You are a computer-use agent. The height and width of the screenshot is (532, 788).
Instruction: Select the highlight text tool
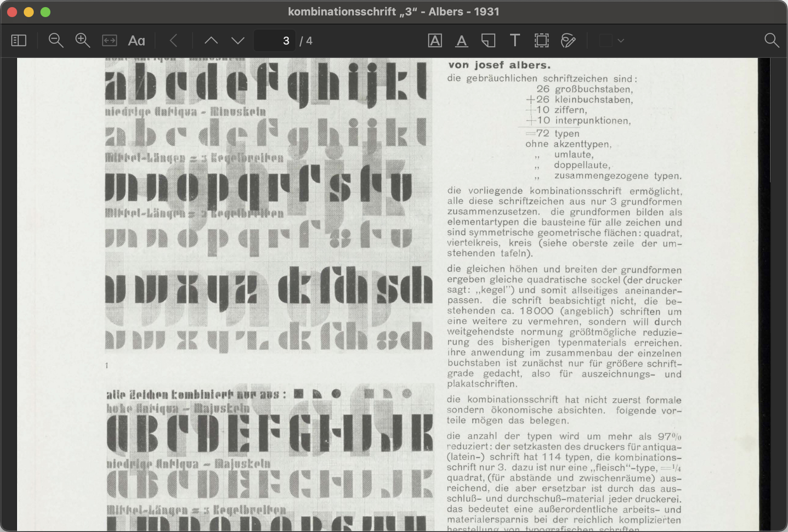coord(435,41)
